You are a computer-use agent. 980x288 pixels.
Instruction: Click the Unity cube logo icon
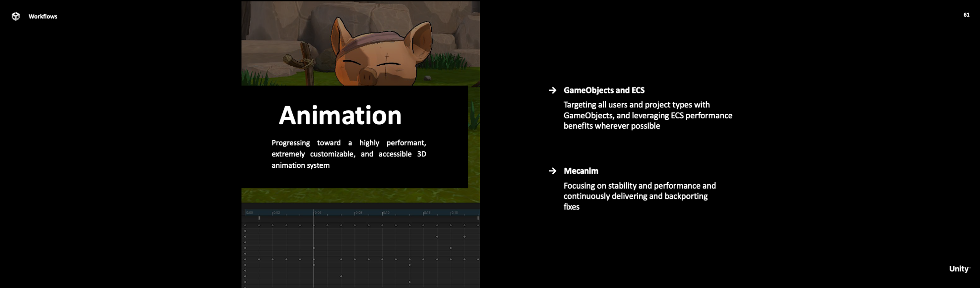(16, 16)
